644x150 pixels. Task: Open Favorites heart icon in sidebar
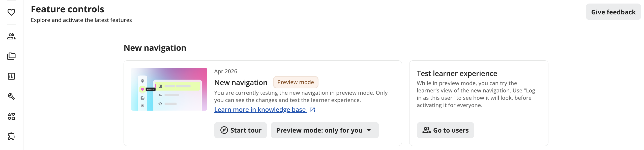pos(11,12)
